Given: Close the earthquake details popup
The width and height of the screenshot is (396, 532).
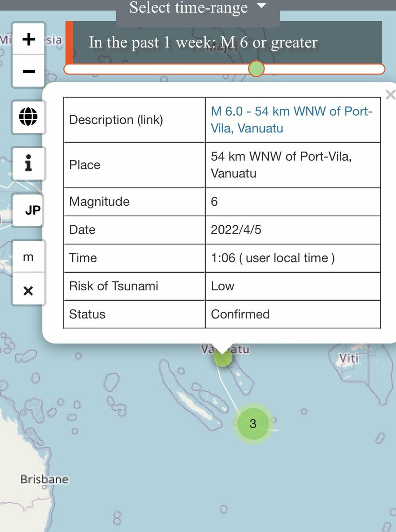Looking at the screenshot, I should click(390, 94).
